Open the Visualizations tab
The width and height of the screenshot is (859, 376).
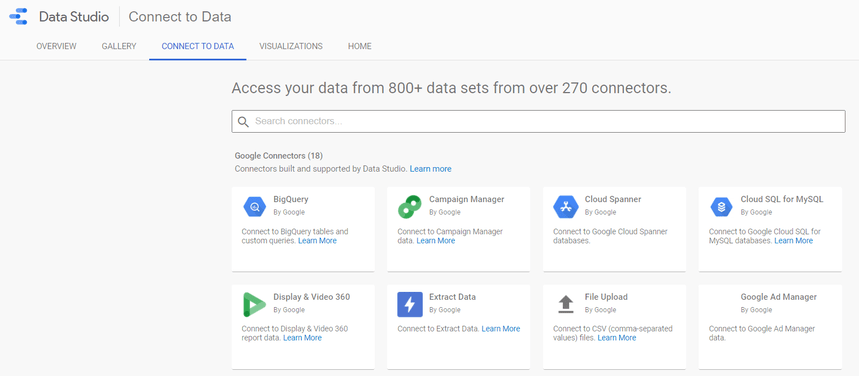tap(291, 46)
